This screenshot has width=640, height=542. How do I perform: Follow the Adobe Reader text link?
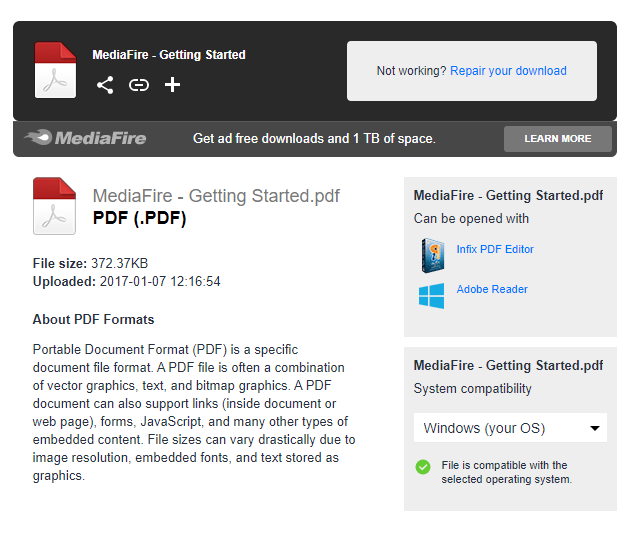click(491, 289)
